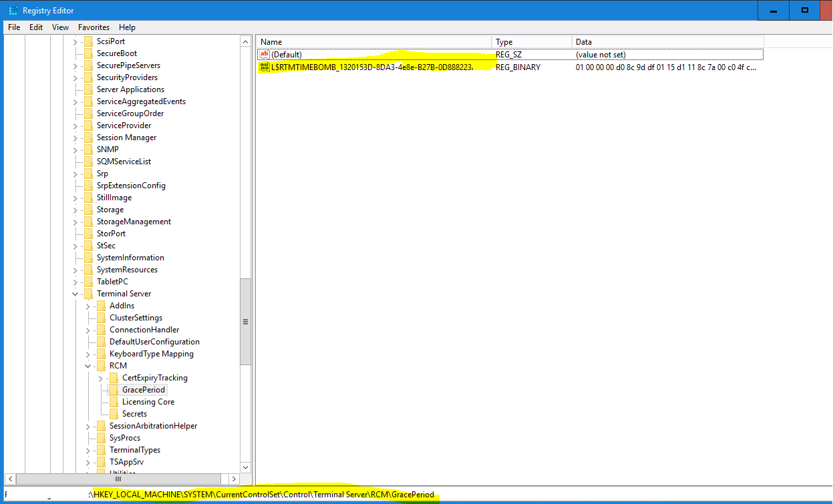Open the View menu
Image resolution: width=833 pixels, height=504 pixels.
[61, 27]
